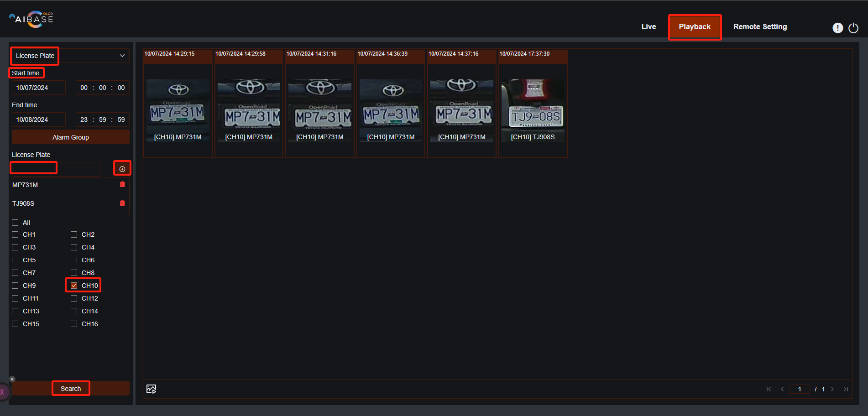
Task: Enable the CH3 channel checkbox
Action: click(x=15, y=247)
